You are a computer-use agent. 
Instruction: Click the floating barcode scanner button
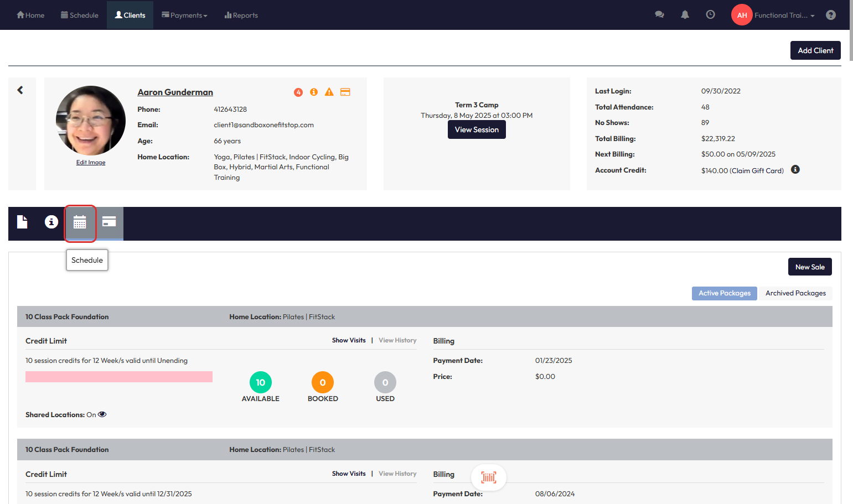[x=488, y=477]
